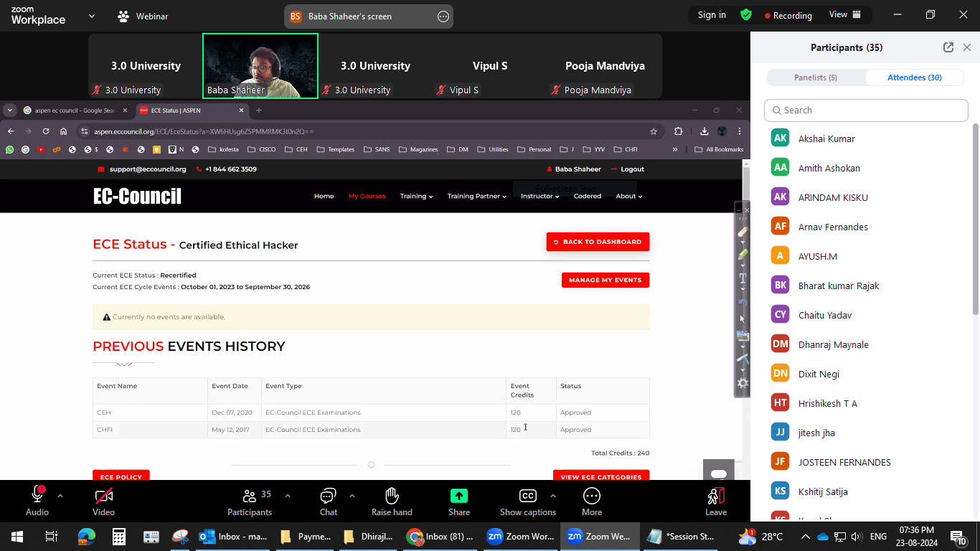980x551 pixels.
Task: Expand the Participants options arrow
Action: [288, 495]
